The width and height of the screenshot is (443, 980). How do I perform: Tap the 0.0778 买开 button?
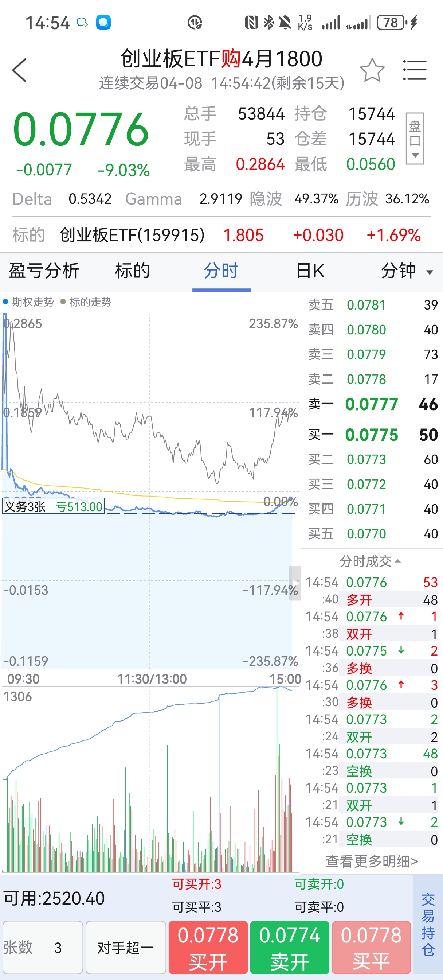208,947
